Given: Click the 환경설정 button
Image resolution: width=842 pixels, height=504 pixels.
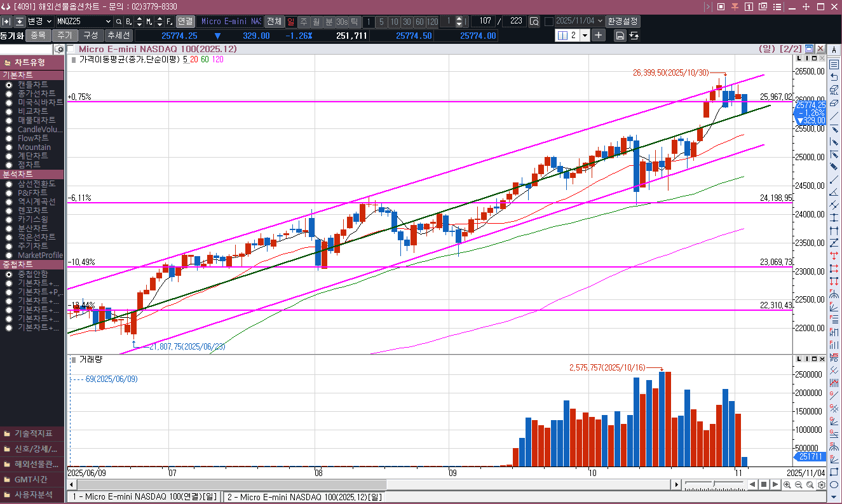Looking at the screenshot, I should click(x=622, y=22).
